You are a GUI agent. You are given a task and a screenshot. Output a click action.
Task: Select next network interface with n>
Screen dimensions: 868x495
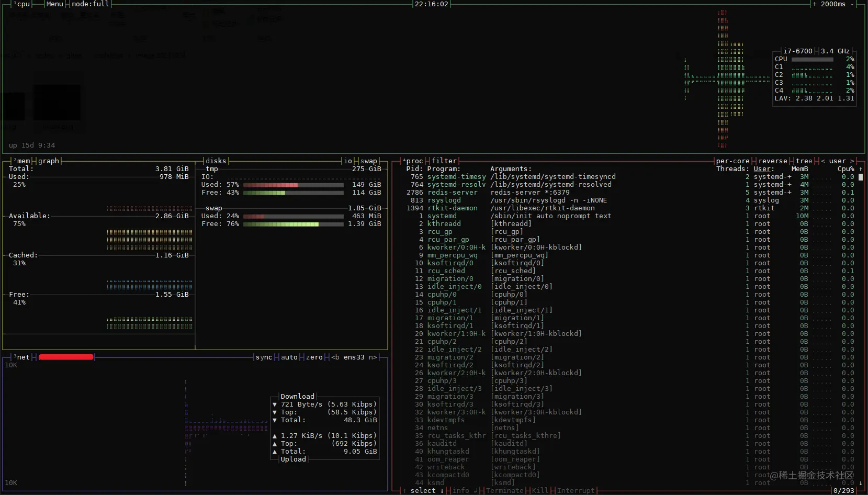(x=373, y=357)
